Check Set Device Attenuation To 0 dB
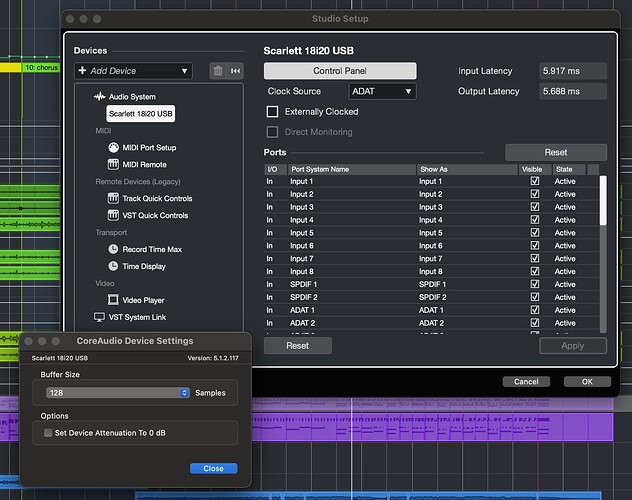Screen dimensions: 632x500 [48, 433]
